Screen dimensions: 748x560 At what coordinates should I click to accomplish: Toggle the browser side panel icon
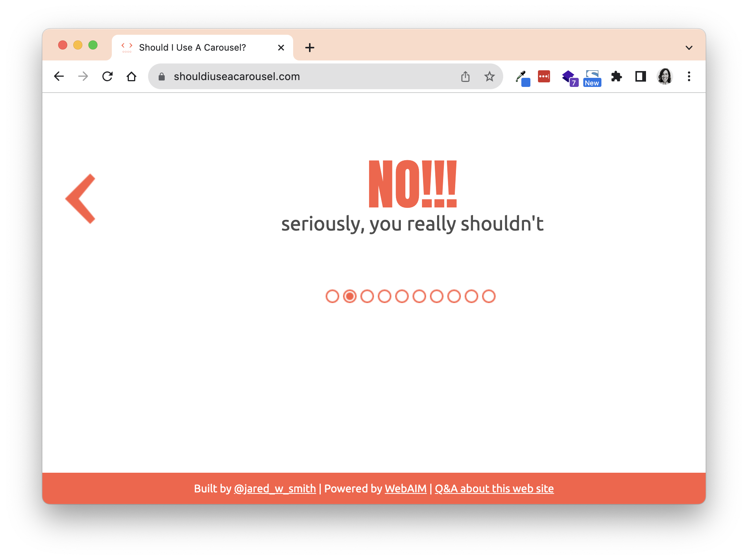point(641,76)
